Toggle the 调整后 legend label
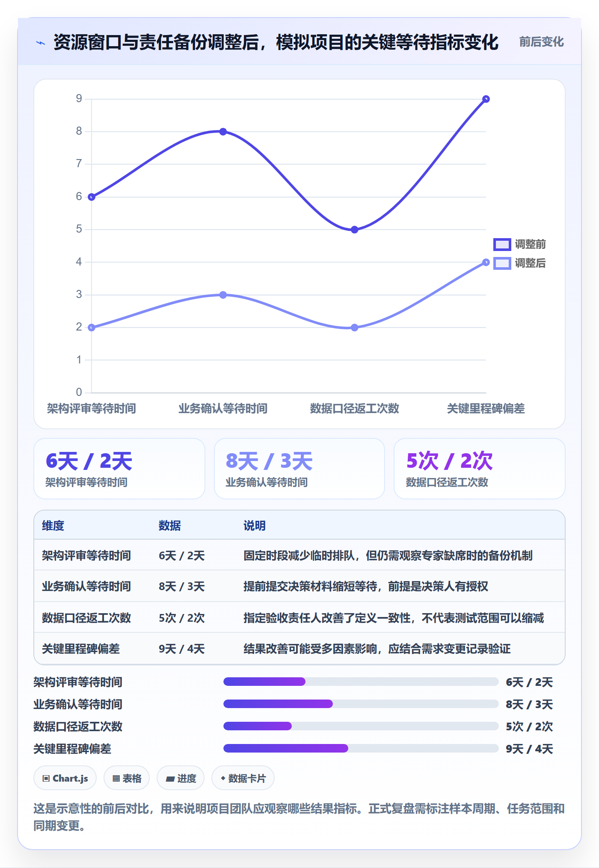The width and height of the screenshot is (599, 868). [530, 263]
